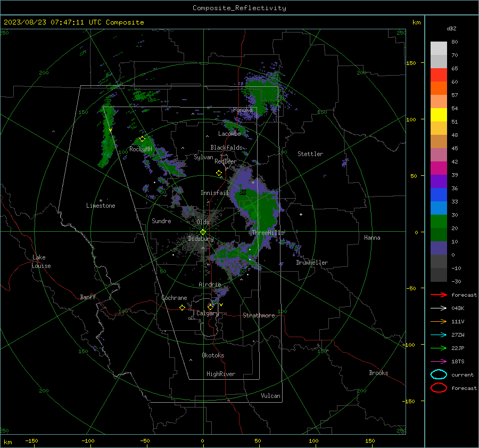
Task: Select the orange 57-60 dBZ color swatch
Action: tap(439, 88)
